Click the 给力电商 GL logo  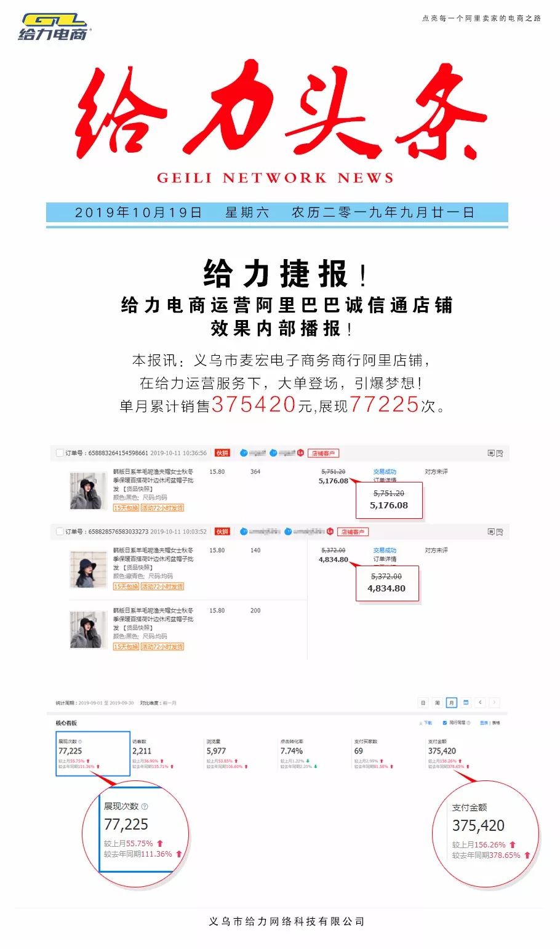(54, 27)
